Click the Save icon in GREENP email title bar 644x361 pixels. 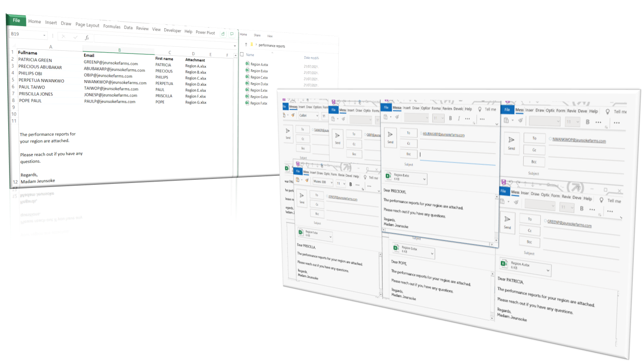[x=504, y=182]
